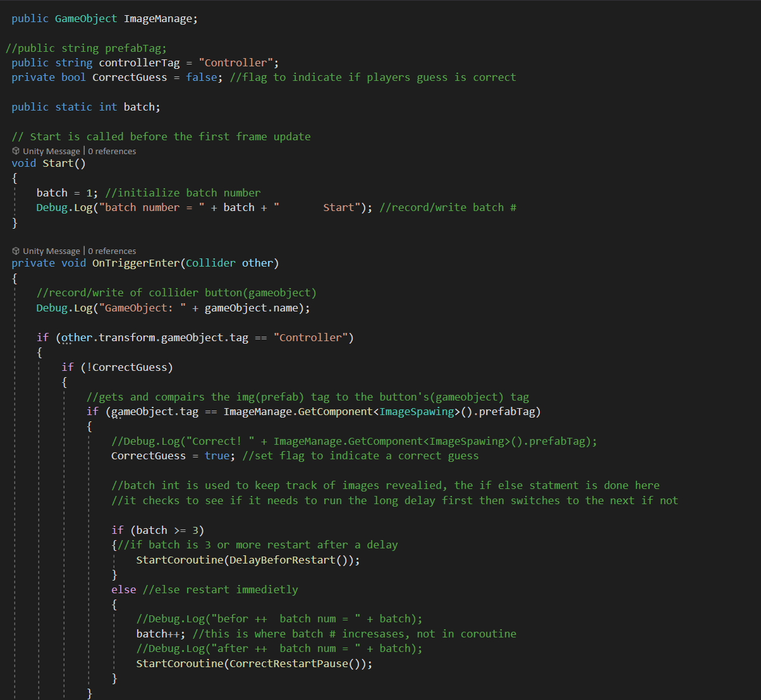Click 'other' variable with dotted underline in if statement
Image resolution: width=761 pixels, height=700 pixels.
(x=76, y=337)
